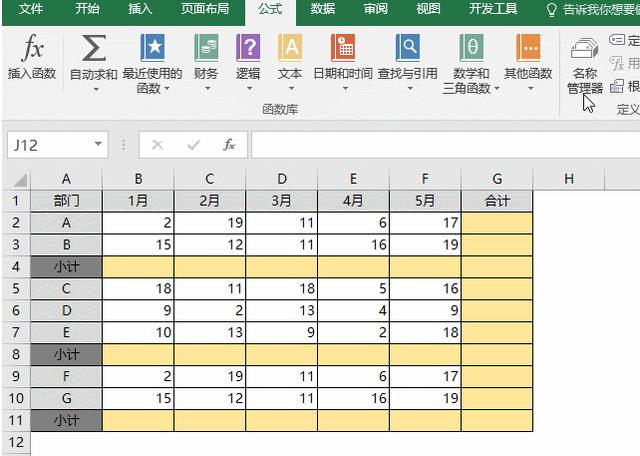Click the Select All corner triangle
Image resolution: width=640 pixels, height=456 pixels.
point(18,179)
